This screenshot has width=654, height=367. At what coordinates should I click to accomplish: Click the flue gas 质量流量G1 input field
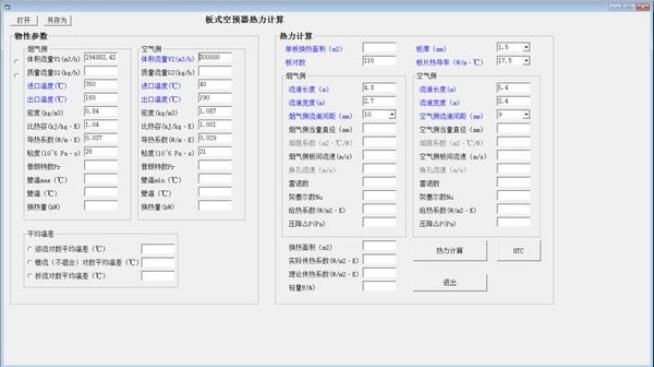point(101,71)
